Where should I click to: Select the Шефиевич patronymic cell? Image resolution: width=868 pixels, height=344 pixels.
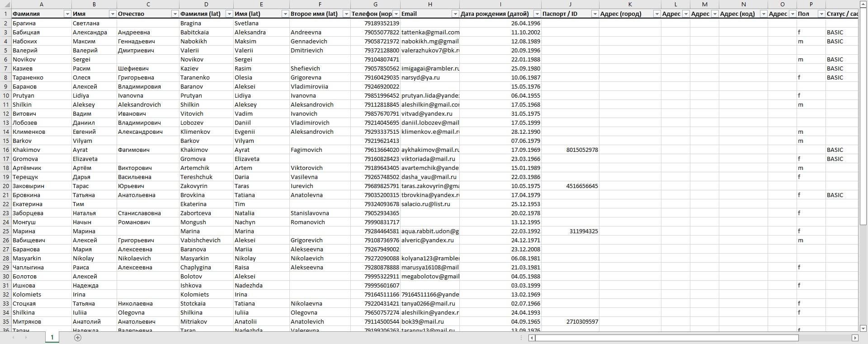coord(148,68)
